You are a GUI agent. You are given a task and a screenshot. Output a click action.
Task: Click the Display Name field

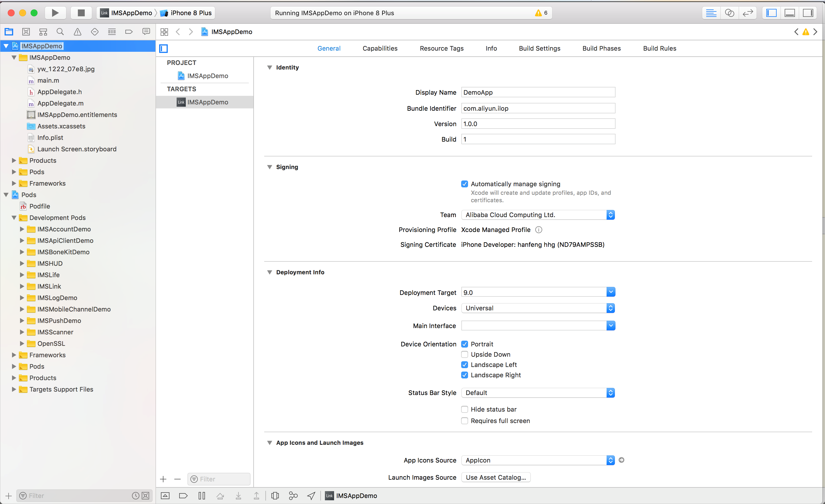[x=538, y=92]
